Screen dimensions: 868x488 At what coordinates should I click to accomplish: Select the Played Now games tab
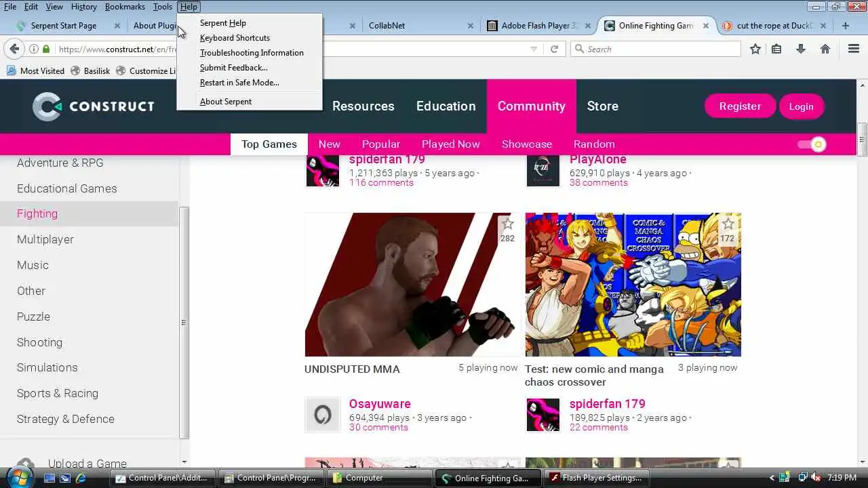(x=450, y=144)
